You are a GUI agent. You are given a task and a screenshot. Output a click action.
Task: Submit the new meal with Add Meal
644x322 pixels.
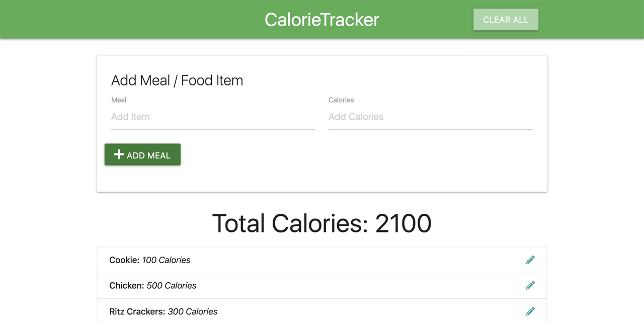142,154
